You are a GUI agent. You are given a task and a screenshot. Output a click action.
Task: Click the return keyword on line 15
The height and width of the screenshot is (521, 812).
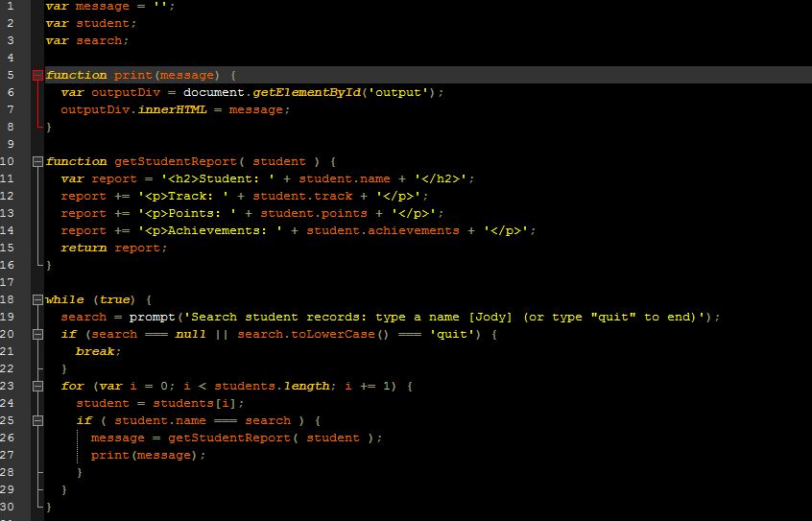[x=84, y=248]
